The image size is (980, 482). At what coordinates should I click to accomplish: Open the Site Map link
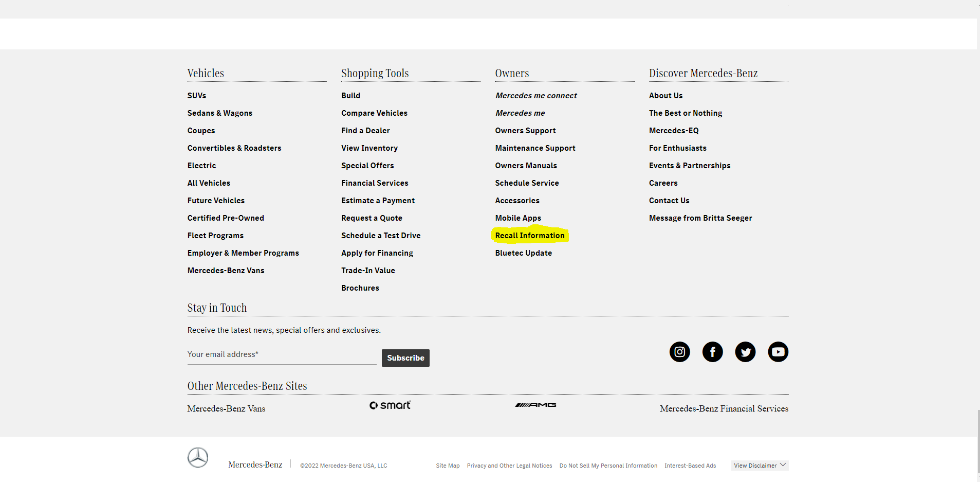(448, 466)
